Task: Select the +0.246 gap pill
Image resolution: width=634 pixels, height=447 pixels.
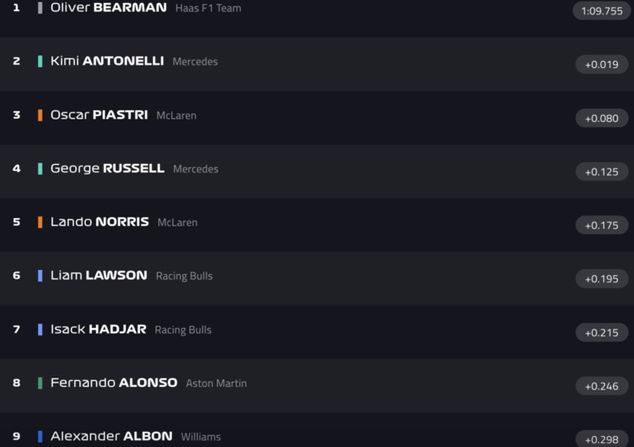Action: point(601,386)
